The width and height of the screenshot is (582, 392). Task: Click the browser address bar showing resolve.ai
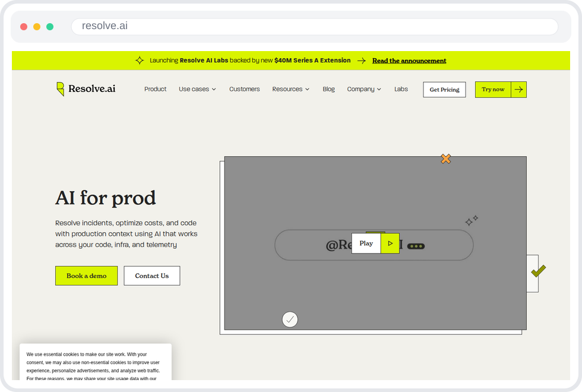[x=314, y=26]
